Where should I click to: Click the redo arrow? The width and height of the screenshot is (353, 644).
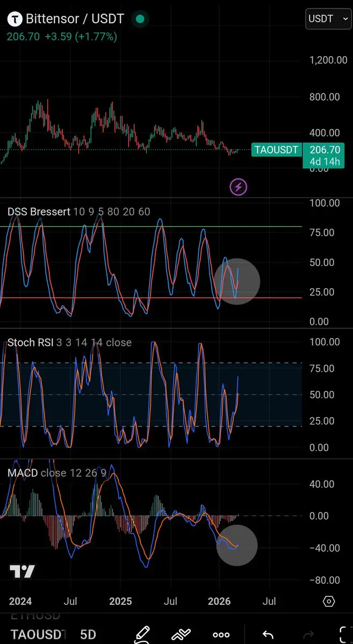(308, 635)
